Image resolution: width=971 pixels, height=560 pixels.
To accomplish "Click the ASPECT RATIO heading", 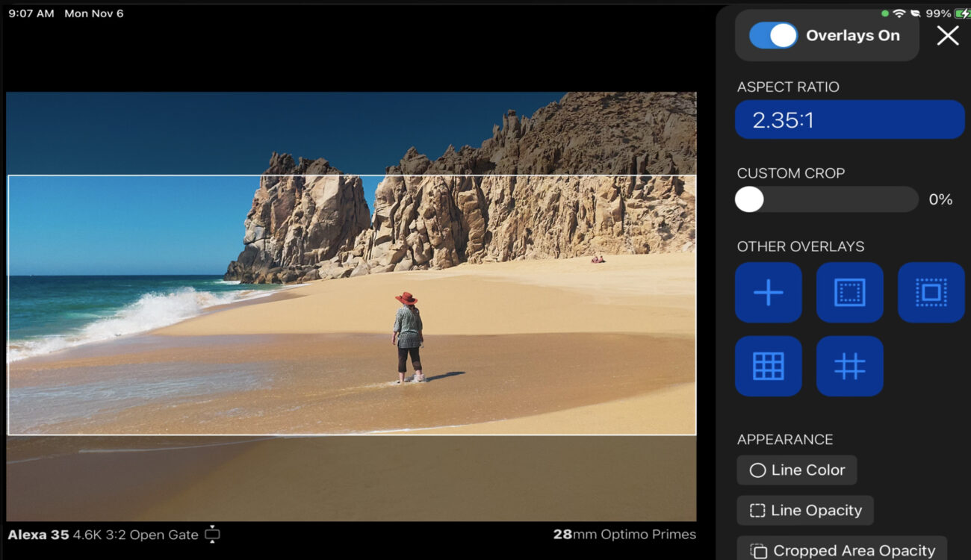I will point(788,87).
